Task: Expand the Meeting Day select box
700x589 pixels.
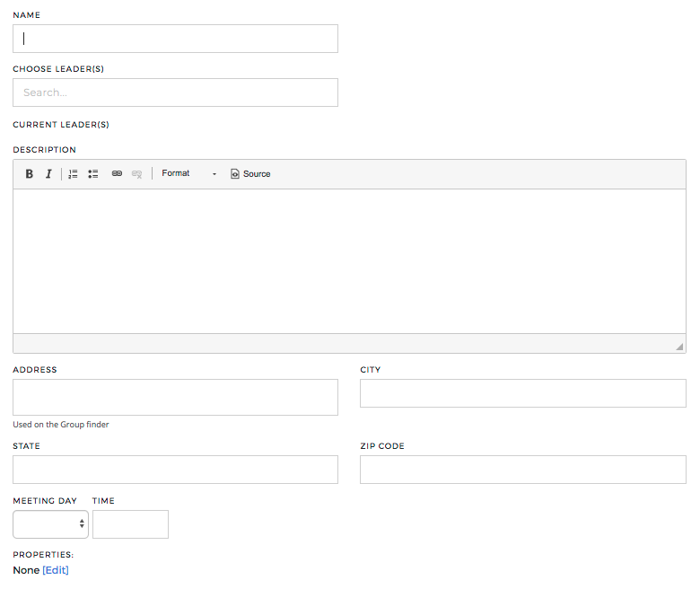Action: click(x=50, y=524)
